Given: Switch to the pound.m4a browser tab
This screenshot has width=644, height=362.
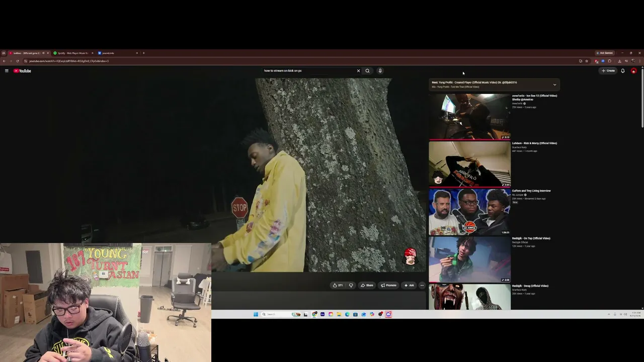Looking at the screenshot, I should coord(118,53).
